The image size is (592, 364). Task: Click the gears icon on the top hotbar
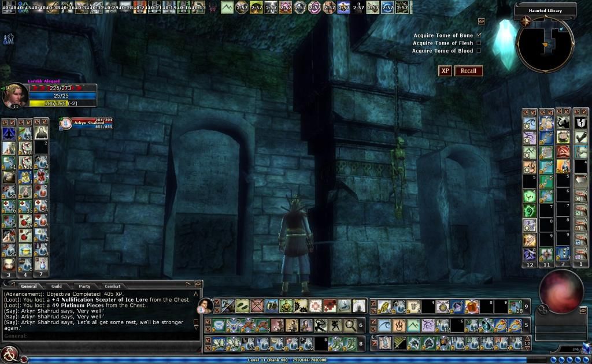pyautogui.click(x=301, y=306)
